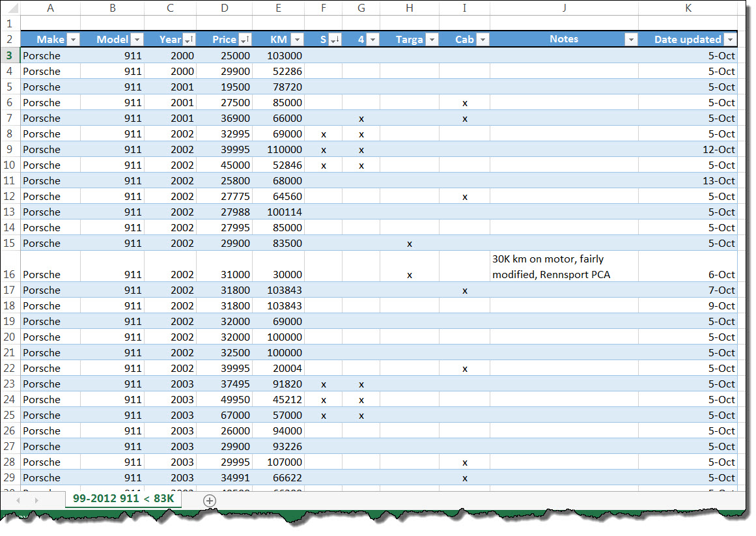
Task: Select the S x mark in row 8
Action: 324,134
